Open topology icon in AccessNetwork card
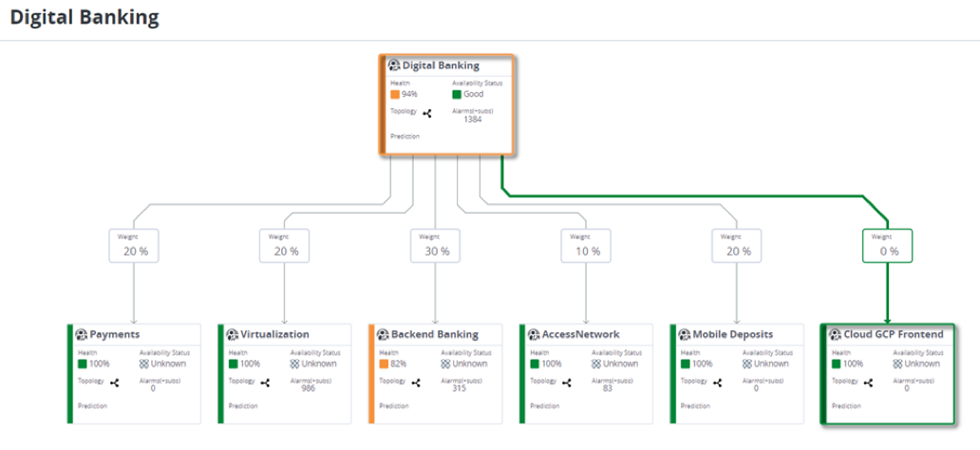This screenshot has height=450, width=980. [567, 383]
